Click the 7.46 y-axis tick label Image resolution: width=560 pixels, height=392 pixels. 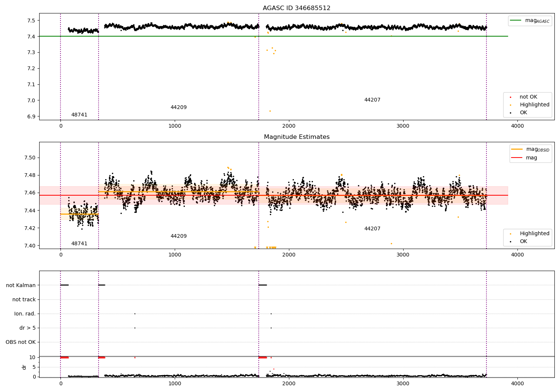29,193
